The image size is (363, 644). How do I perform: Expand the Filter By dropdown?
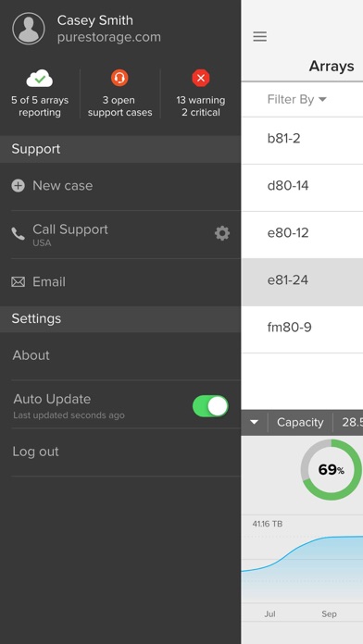(x=297, y=99)
